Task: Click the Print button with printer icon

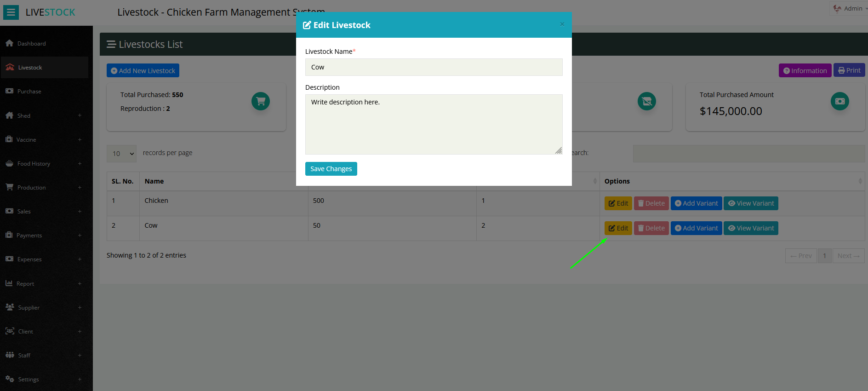Action: pyautogui.click(x=849, y=70)
